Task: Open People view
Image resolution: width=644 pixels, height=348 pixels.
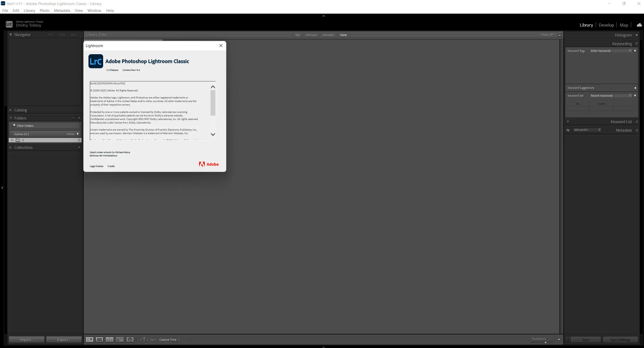Action: pos(130,339)
